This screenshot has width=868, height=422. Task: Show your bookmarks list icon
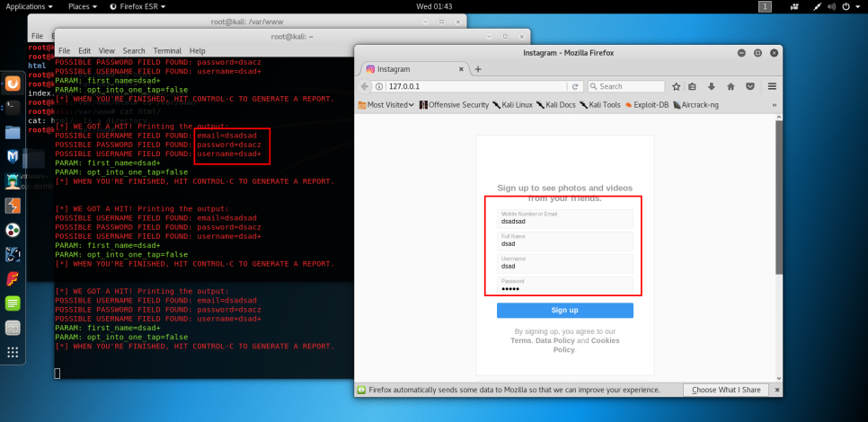point(692,87)
